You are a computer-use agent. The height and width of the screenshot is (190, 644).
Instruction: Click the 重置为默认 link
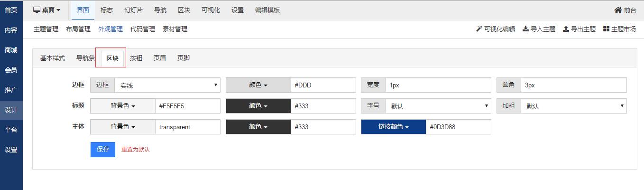tap(136, 150)
